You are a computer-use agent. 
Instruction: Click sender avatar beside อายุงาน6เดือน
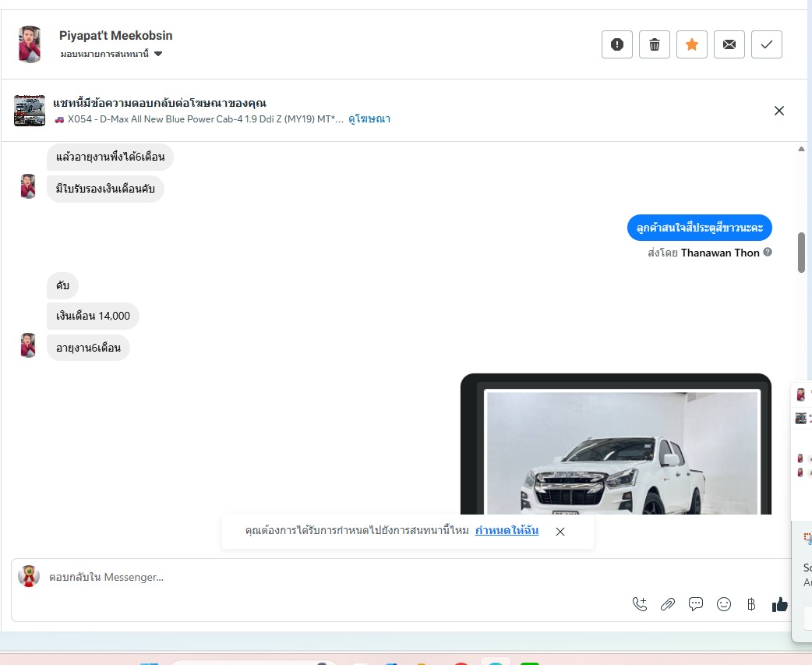click(x=28, y=345)
